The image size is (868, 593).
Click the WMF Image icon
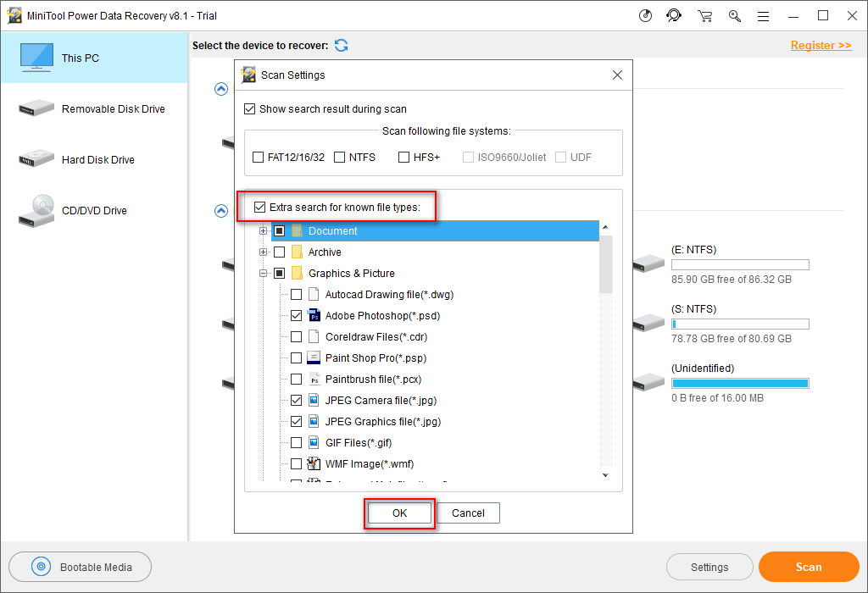point(314,463)
